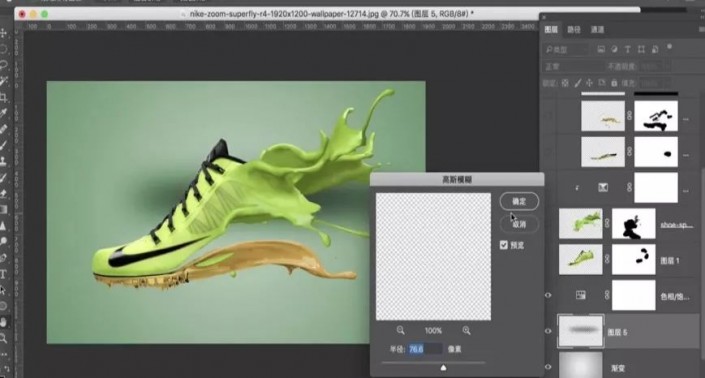Screen dimensions: 705x378
Task: Toggle the 预览 preview checkbox
Action: click(x=504, y=245)
